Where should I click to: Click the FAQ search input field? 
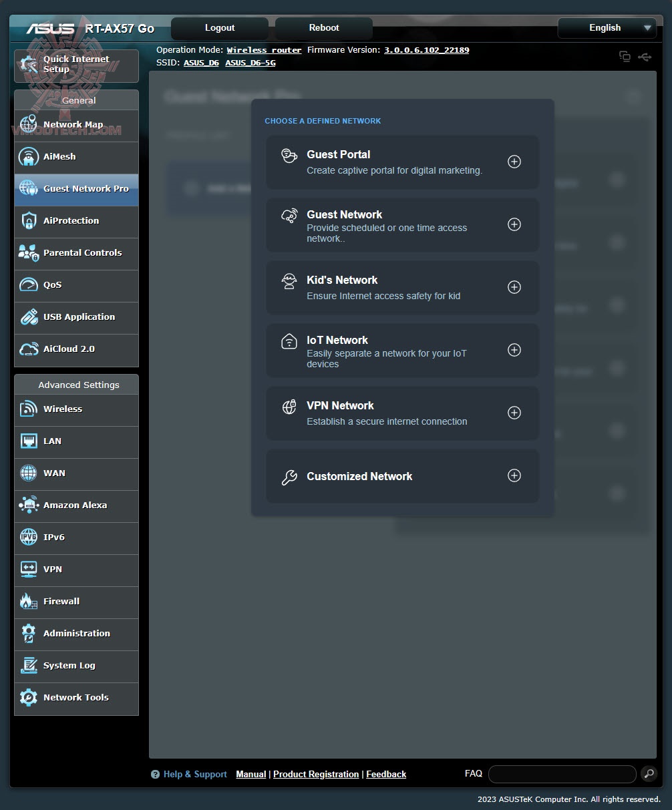click(562, 774)
